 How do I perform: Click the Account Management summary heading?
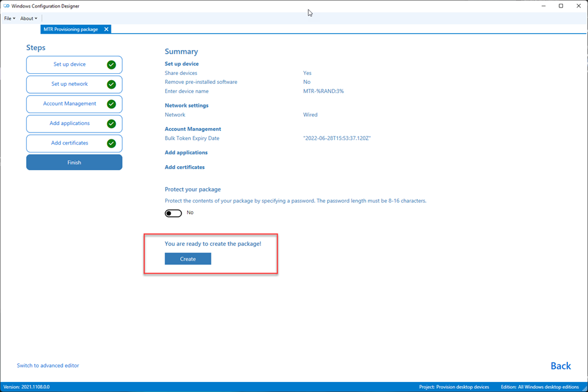pos(193,129)
